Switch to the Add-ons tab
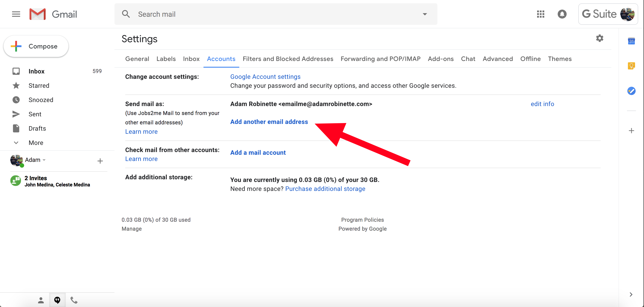644x307 pixels. [441, 59]
